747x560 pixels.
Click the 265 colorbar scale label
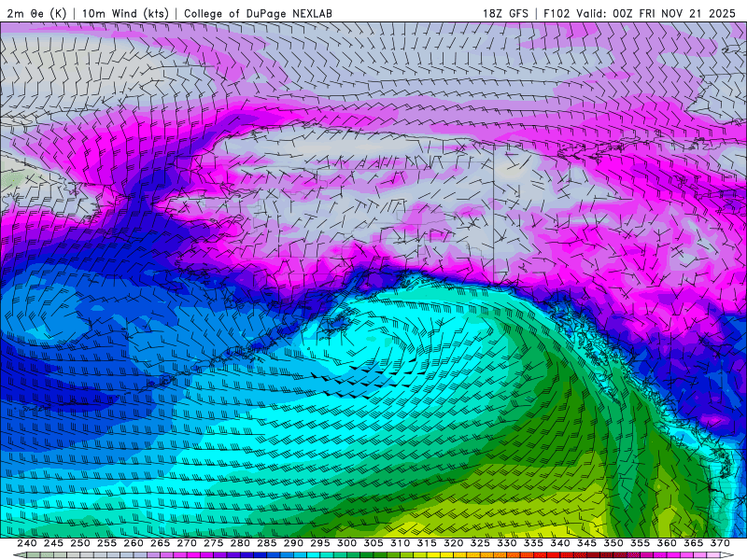point(160,543)
